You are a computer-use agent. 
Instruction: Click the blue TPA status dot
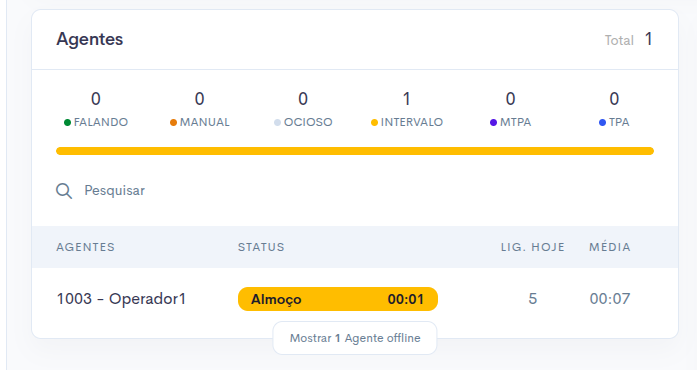coord(602,122)
